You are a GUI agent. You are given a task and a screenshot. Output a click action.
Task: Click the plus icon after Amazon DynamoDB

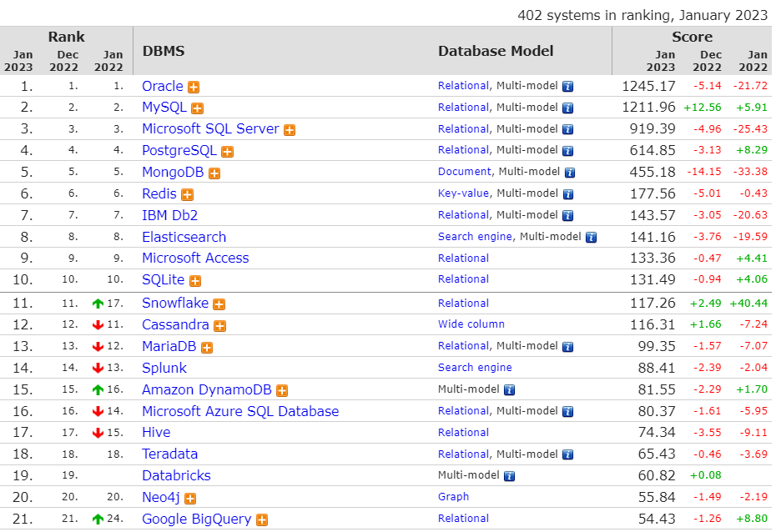tap(281, 391)
